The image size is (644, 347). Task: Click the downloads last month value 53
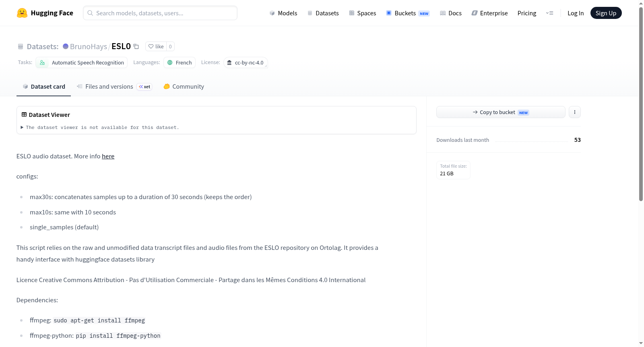pyautogui.click(x=578, y=140)
